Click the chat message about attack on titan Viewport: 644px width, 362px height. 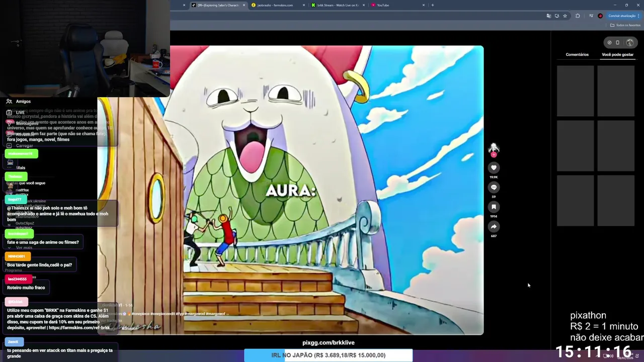click(60, 353)
